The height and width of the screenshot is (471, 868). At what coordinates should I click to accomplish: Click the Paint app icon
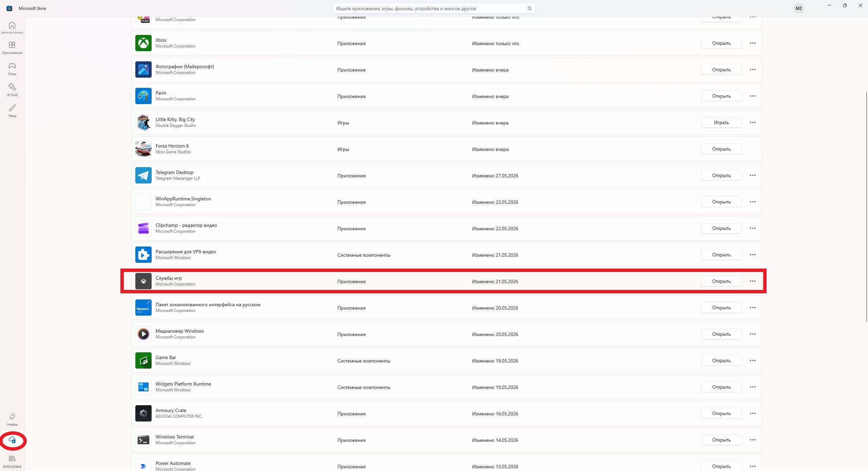(143, 96)
